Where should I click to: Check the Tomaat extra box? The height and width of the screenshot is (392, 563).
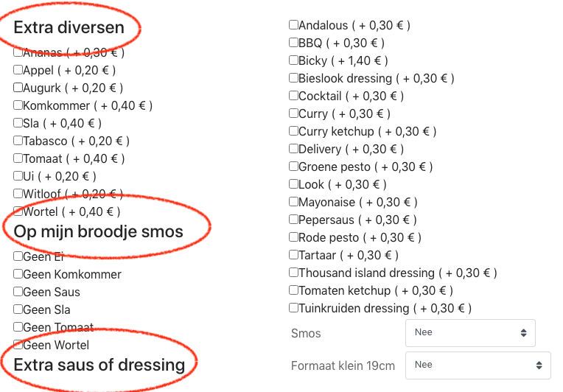[x=18, y=158]
